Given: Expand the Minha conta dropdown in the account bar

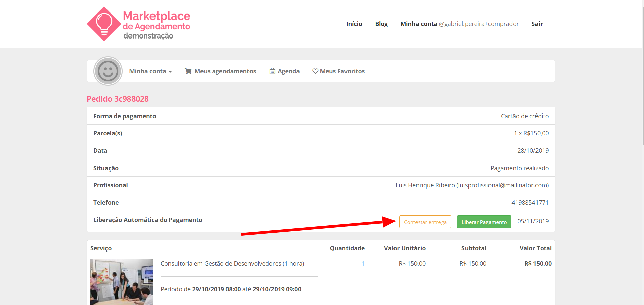Looking at the screenshot, I should [150, 71].
